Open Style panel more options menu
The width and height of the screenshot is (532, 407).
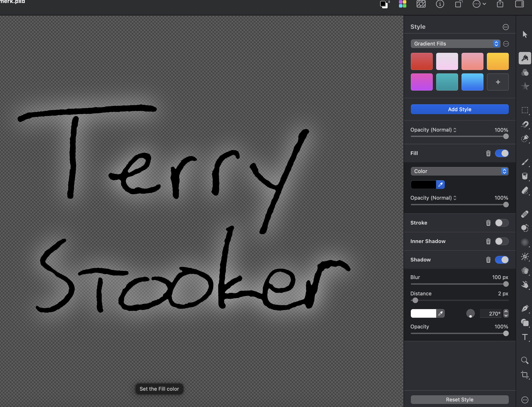(505, 27)
